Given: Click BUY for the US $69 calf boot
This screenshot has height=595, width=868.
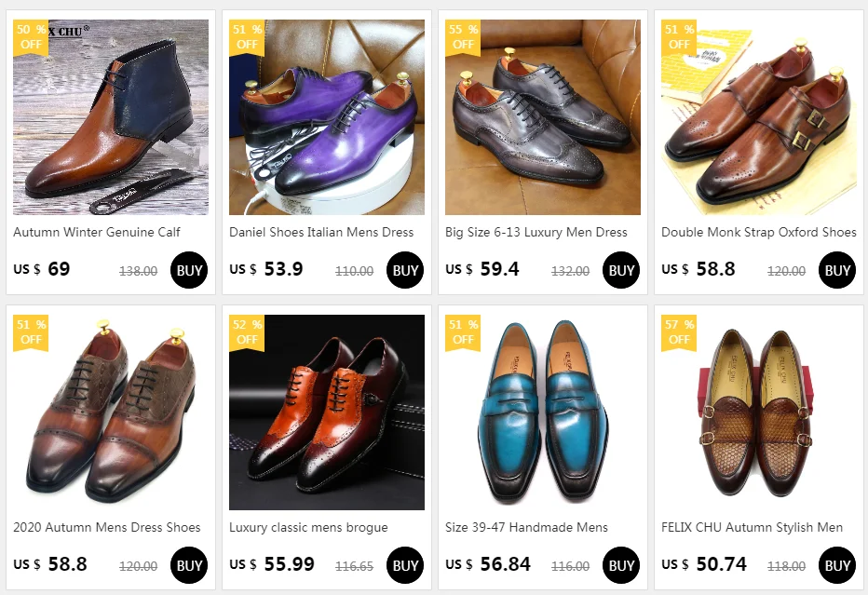Looking at the screenshot, I should pos(189,270).
